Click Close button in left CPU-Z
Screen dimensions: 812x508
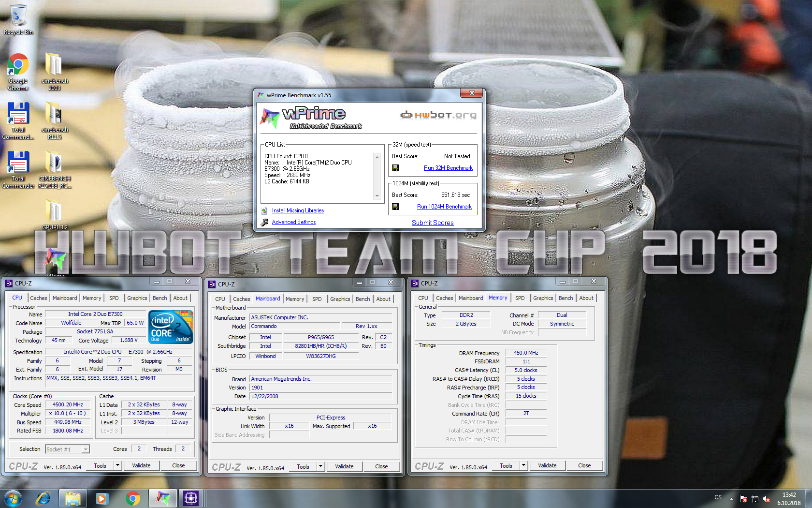pos(178,465)
